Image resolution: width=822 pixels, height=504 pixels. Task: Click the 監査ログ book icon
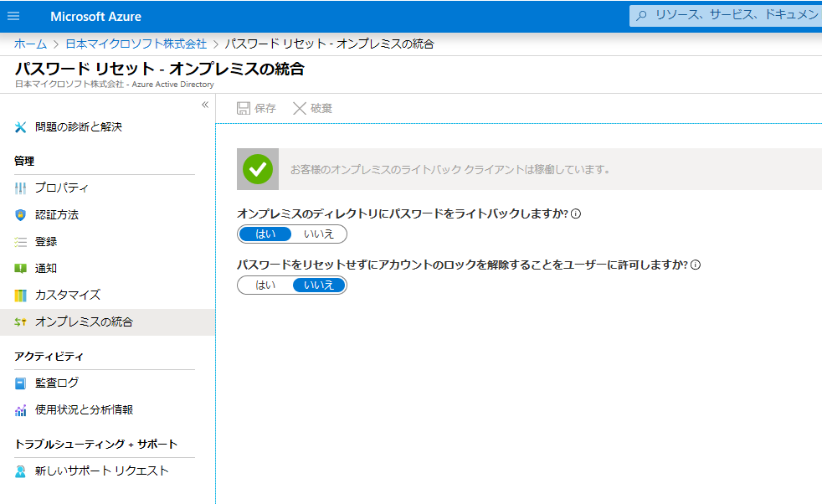pos(20,383)
